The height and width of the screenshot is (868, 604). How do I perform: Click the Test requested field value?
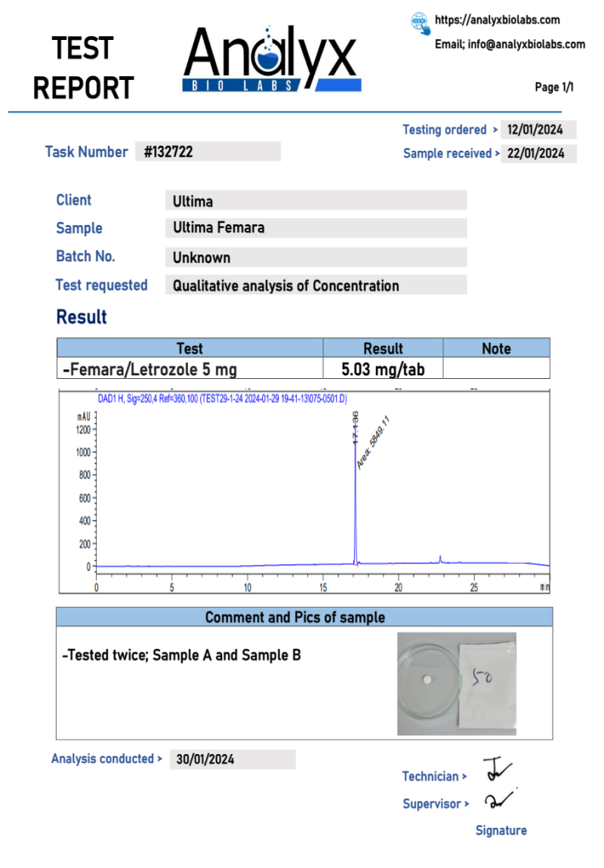click(x=316, y=285)
